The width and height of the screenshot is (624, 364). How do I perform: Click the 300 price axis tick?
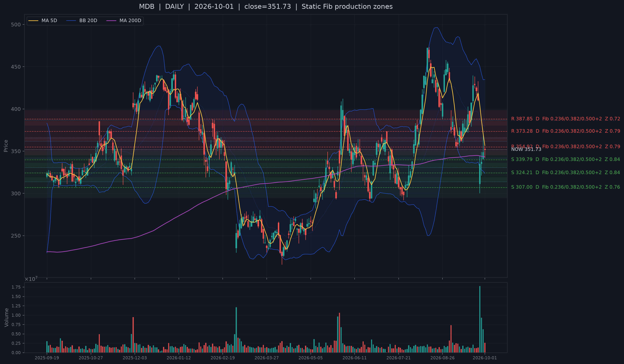[16, 194]
